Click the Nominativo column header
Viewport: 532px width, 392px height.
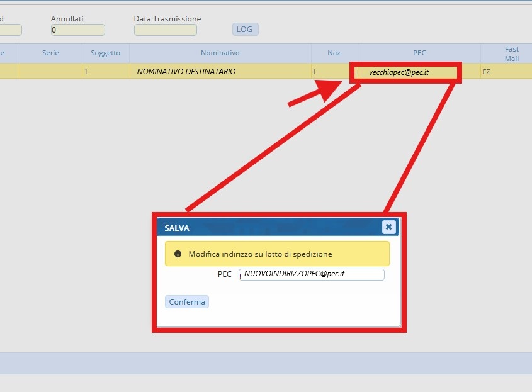point(220,53)
